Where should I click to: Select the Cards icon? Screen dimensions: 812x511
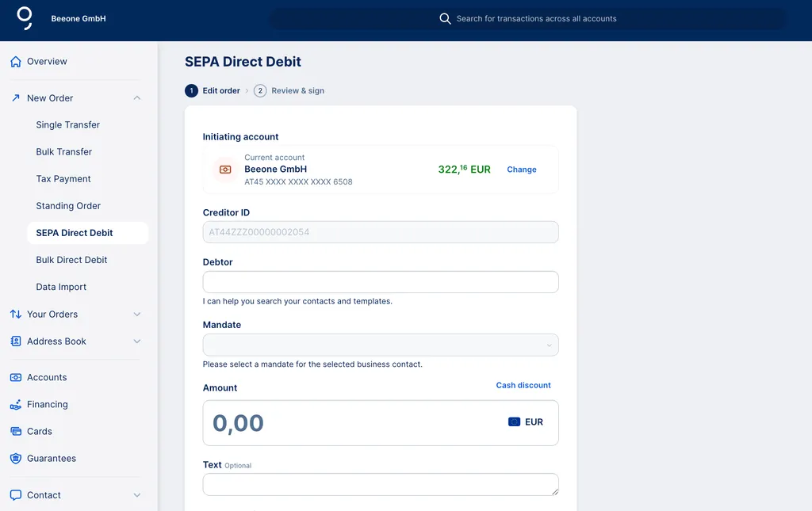(x=14, y=431)
